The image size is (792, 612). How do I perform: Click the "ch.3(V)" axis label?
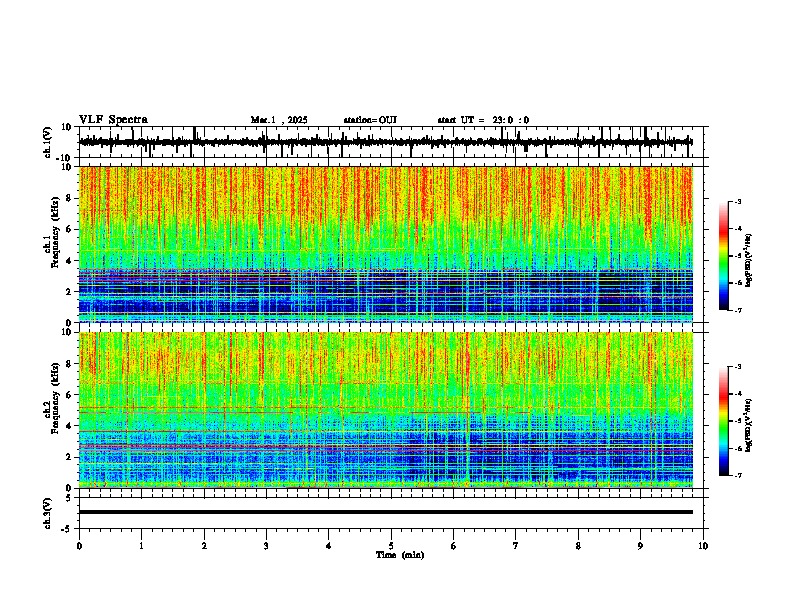click(x=48, y=513)
